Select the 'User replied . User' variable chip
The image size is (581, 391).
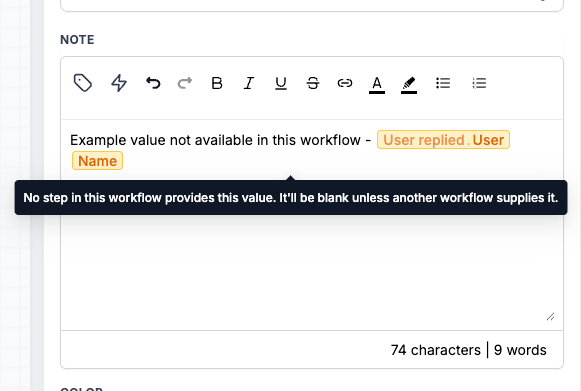[444, 140]
